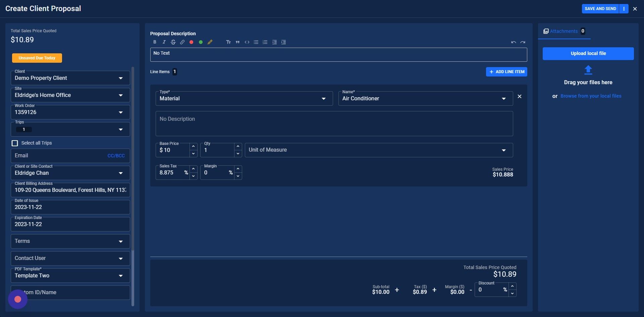Click the Save and Send button

pyautogui.click(x=600, y=9)
